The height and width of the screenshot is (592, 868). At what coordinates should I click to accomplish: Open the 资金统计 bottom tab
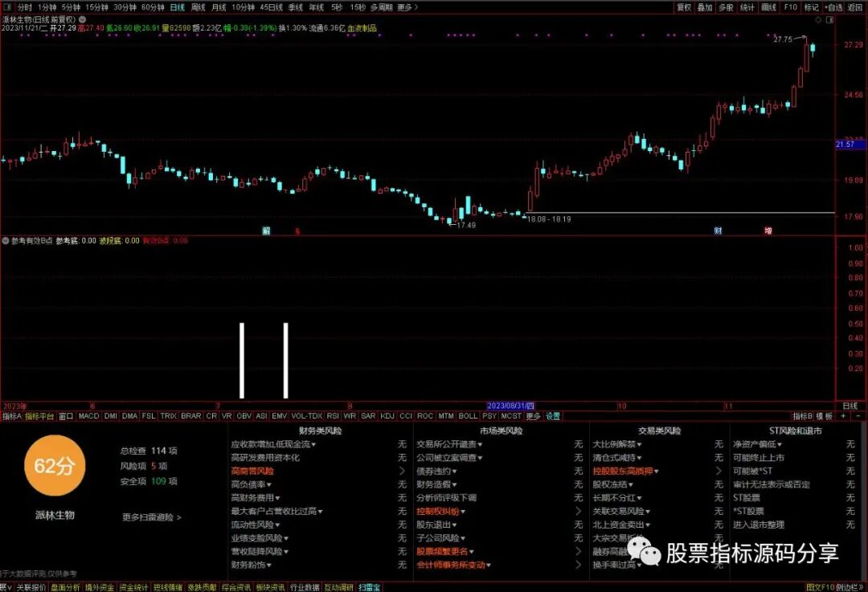(x=133, y=587)
